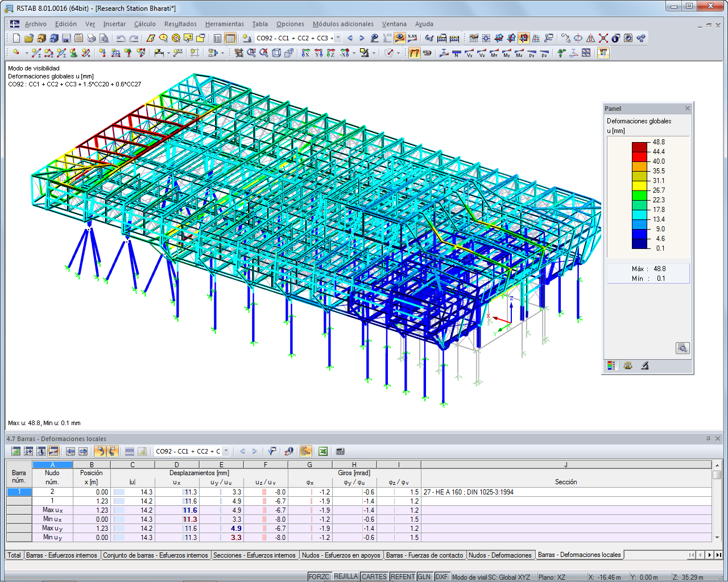Screen dimensions: 728x582
Task: Click the zoom magnifier button in Panel
Action: 682,348
